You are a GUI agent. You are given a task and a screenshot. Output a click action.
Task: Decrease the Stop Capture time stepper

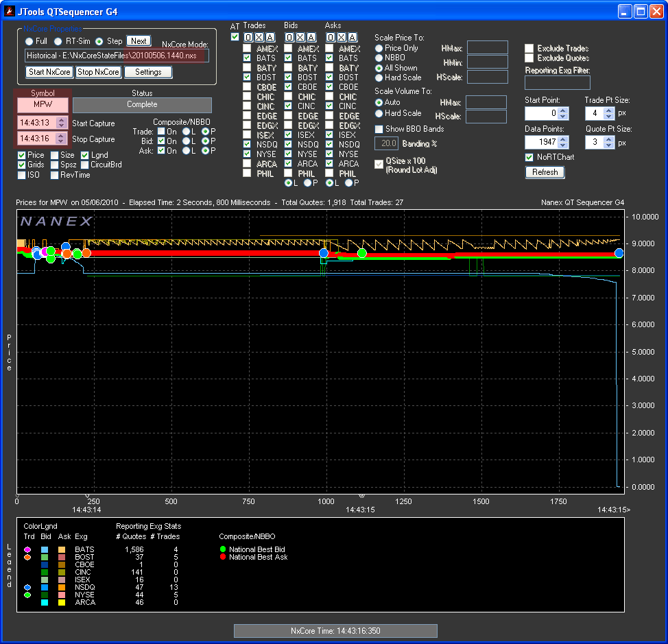(61, 141)
